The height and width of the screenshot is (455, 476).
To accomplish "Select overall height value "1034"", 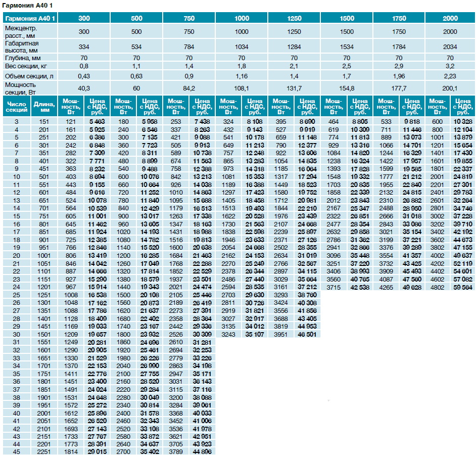I will click(242, 47).
